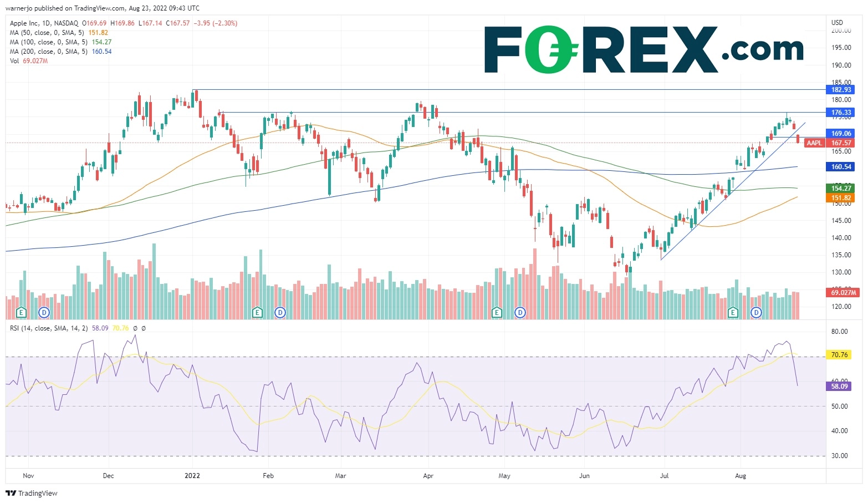Open the earnings E marker before February
868x503 pixels.
257,312
